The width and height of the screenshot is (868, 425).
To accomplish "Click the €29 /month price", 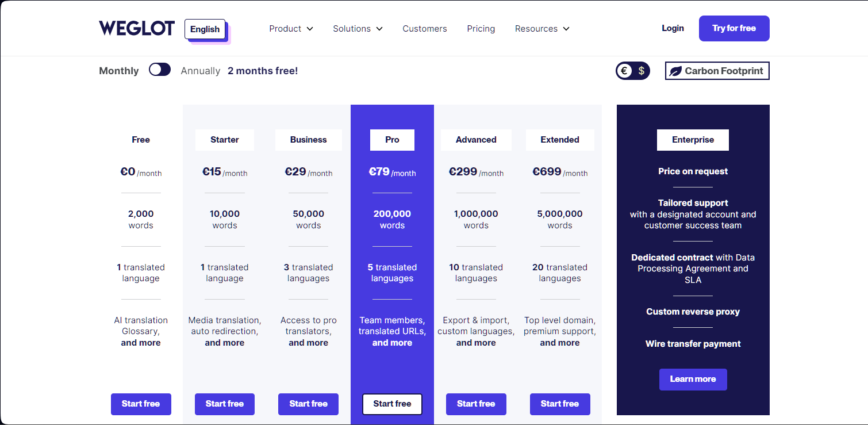I will pyautogui.click(x=309, y=172).
